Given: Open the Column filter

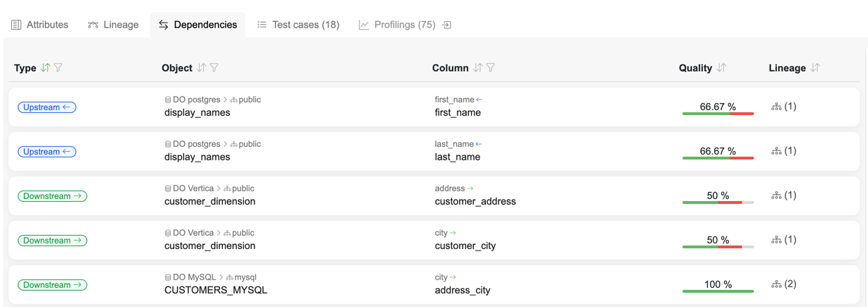Looking at the screenshot, I should (x=491, y=68).
